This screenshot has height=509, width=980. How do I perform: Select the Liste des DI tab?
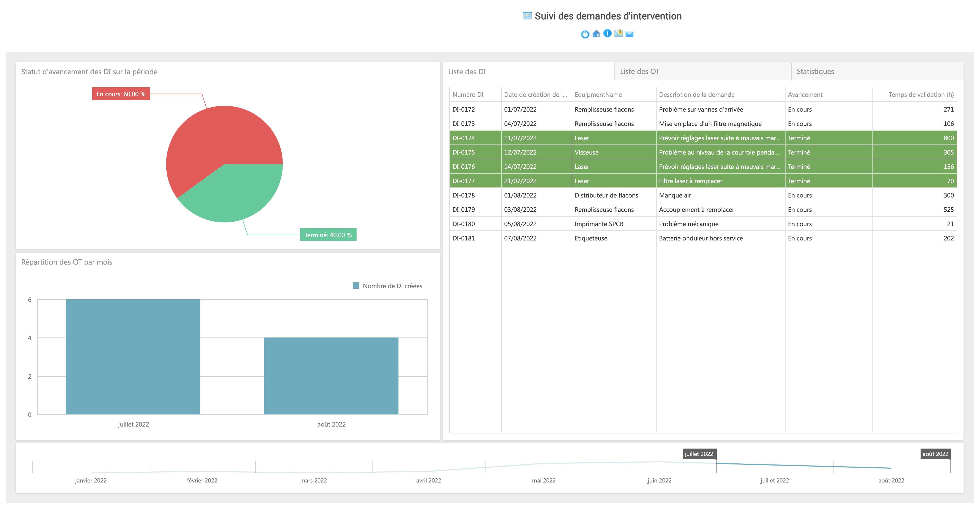tap(528, 72)
